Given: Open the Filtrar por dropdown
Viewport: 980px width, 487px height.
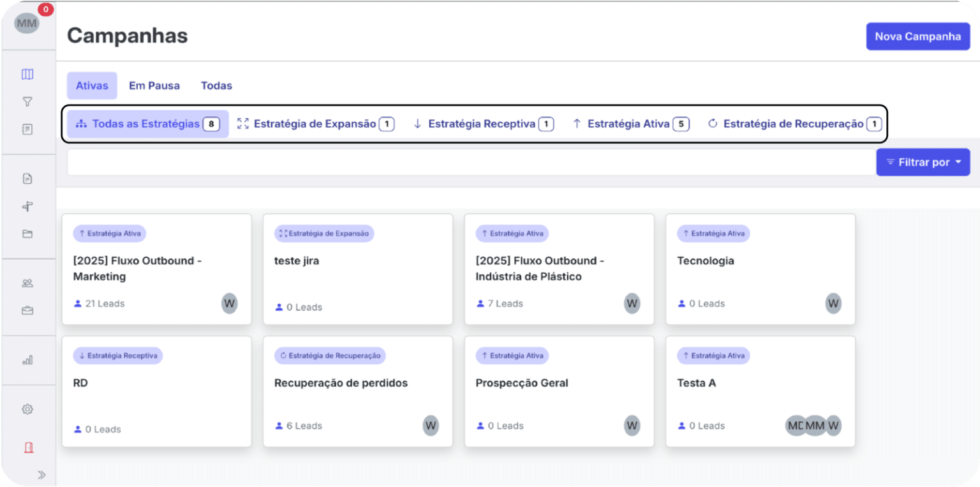Looking at the screenshot, I should pyautogui.click(x=923, y=162).
